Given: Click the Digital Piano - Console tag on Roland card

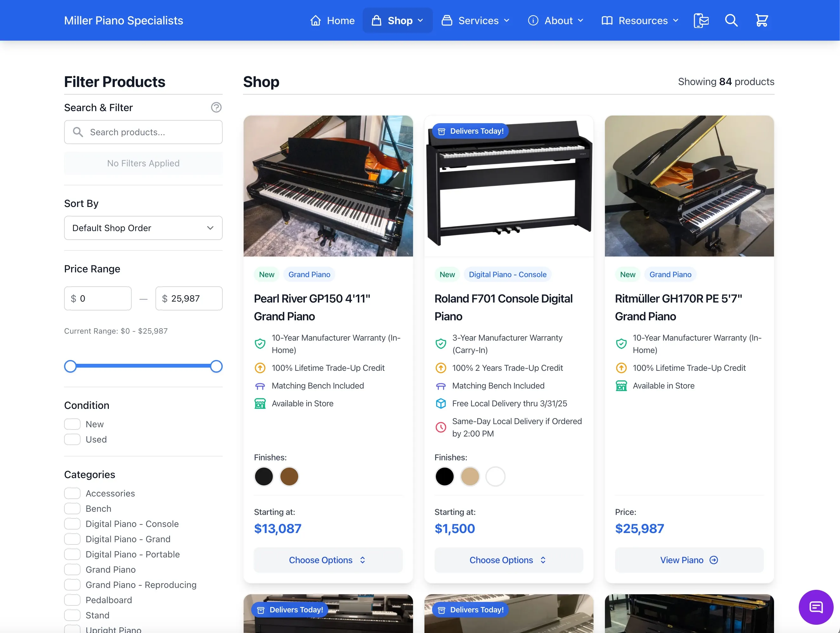Looking at the screenshot, I should pos(507,274).
